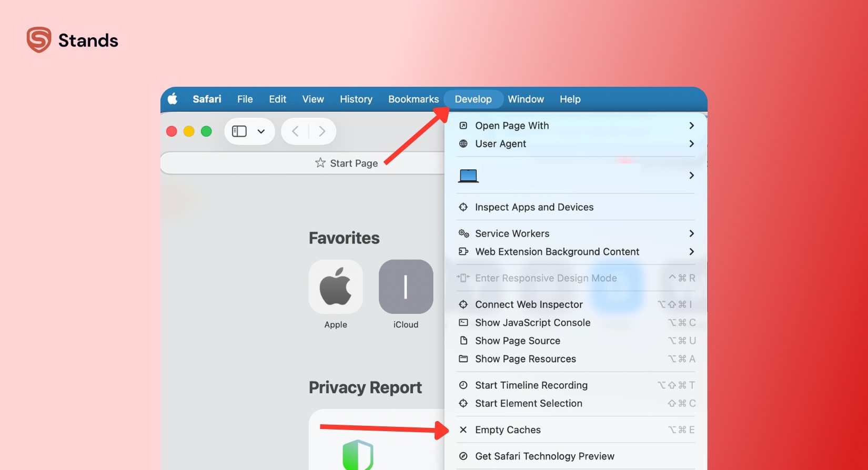Choose Inspect Apps and Devices
Viewport: 868px width, 470px height.
(x=576, y=207)
